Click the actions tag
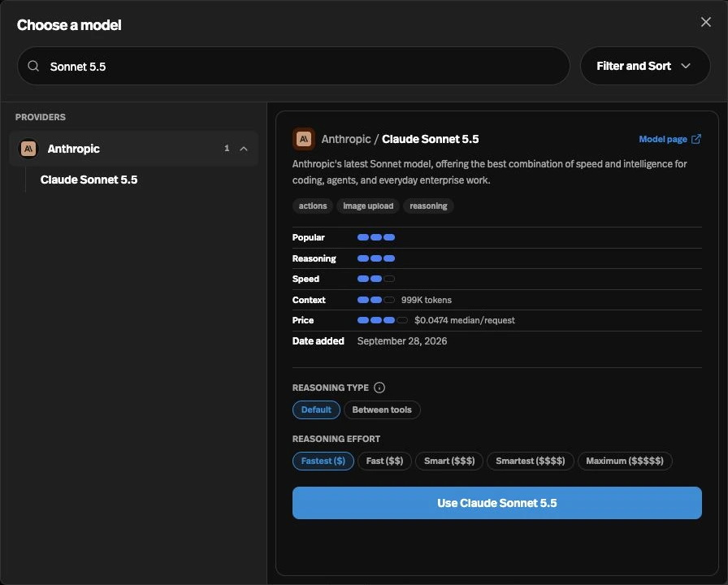Viewport: 728px width, 585px height. pyautogui.click(x=313, y=206)
